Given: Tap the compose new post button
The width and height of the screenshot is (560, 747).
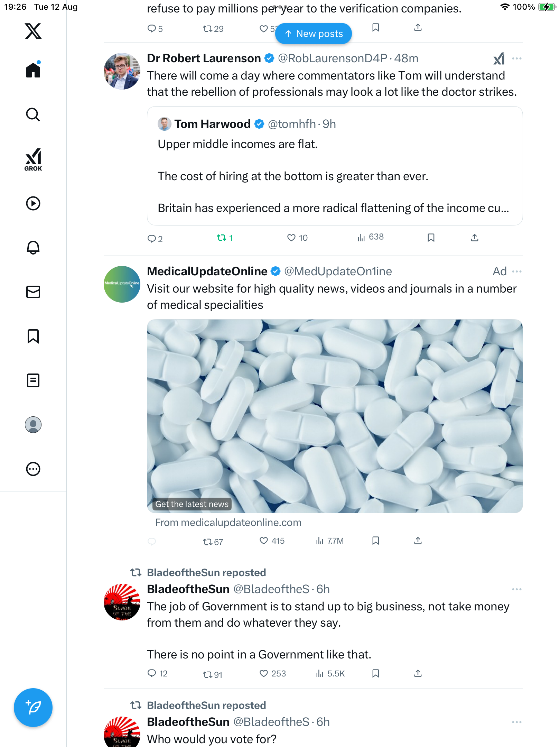Looking at the screenshot, I should (33, 708).
